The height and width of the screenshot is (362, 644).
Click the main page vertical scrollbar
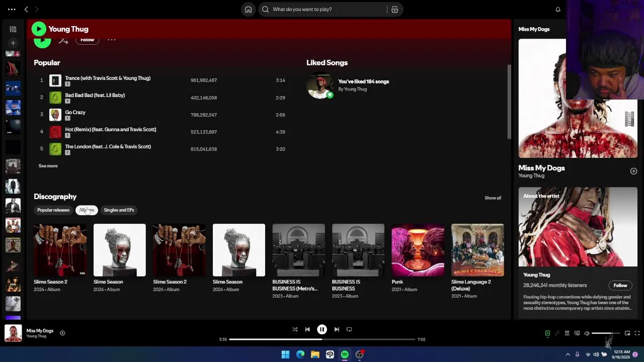pyautogui.click(x=509, y=102)
